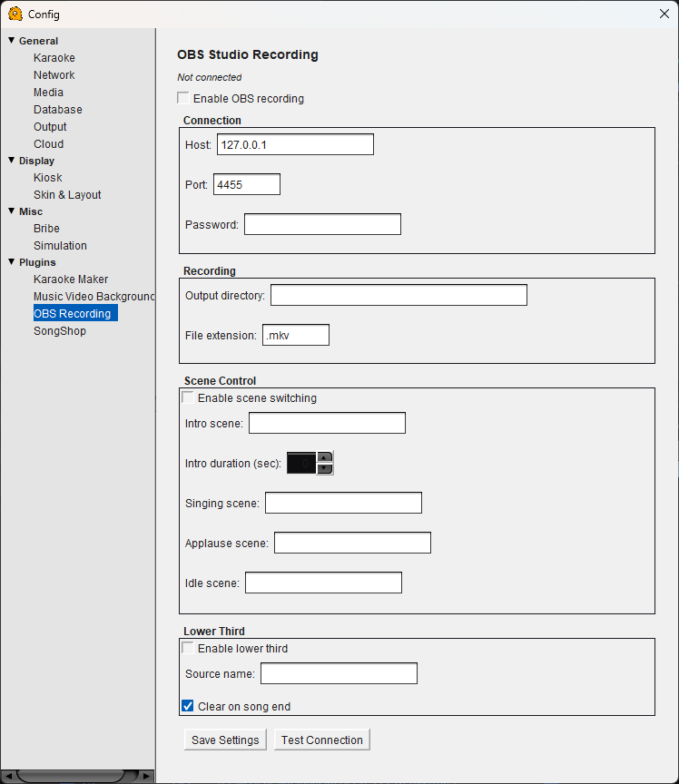Tick Enable scene switching

188,397
